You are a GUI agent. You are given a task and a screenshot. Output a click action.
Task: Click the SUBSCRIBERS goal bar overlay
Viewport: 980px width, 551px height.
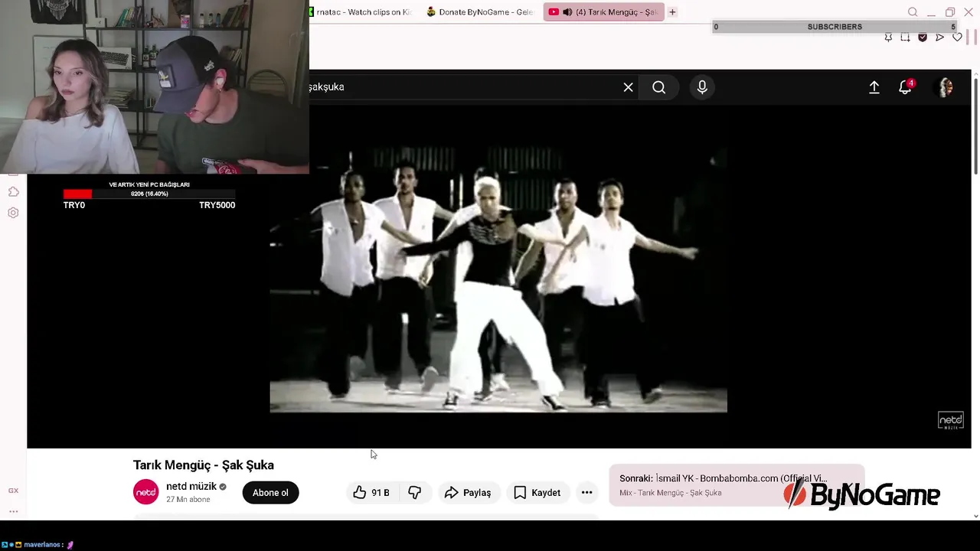[x=835, y=27]
